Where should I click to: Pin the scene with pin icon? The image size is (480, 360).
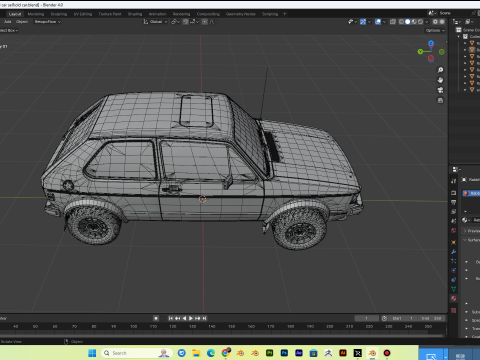[474, 13]
